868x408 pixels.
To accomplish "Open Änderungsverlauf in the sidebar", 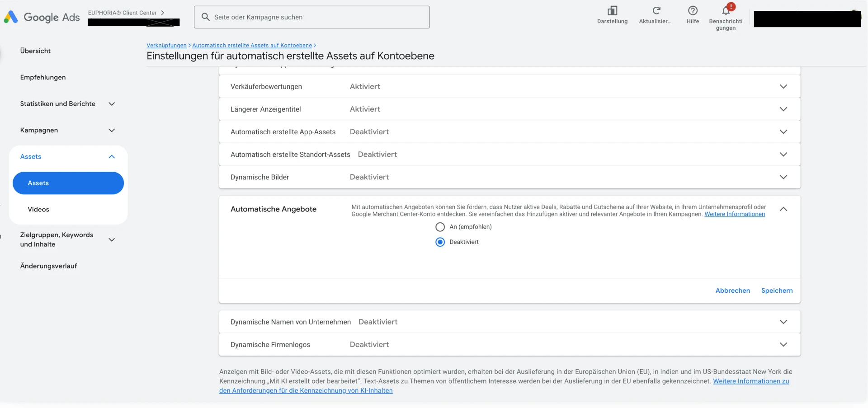I will pos(48,266).
